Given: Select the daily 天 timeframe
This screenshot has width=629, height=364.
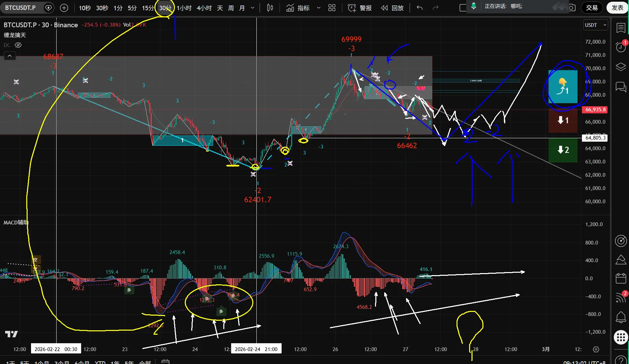Looking at the screenshot, I should (x=220, y=8).
